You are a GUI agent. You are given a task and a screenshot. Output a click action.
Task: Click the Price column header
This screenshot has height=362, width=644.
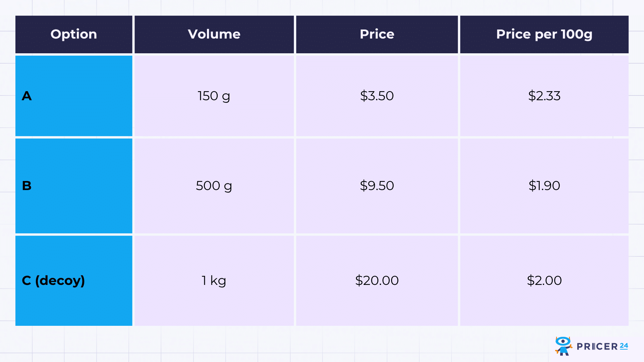[x=377, y=34]
